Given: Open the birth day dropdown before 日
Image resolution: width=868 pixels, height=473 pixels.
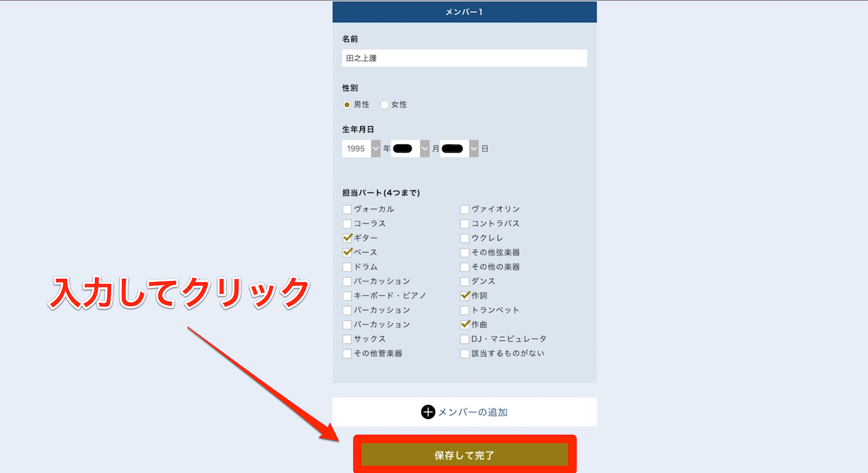Looking at the screenshot, I should coord(460,148).
